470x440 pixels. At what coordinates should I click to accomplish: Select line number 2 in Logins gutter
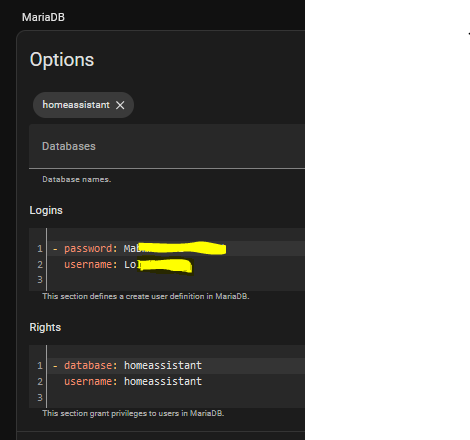[40, 265]
